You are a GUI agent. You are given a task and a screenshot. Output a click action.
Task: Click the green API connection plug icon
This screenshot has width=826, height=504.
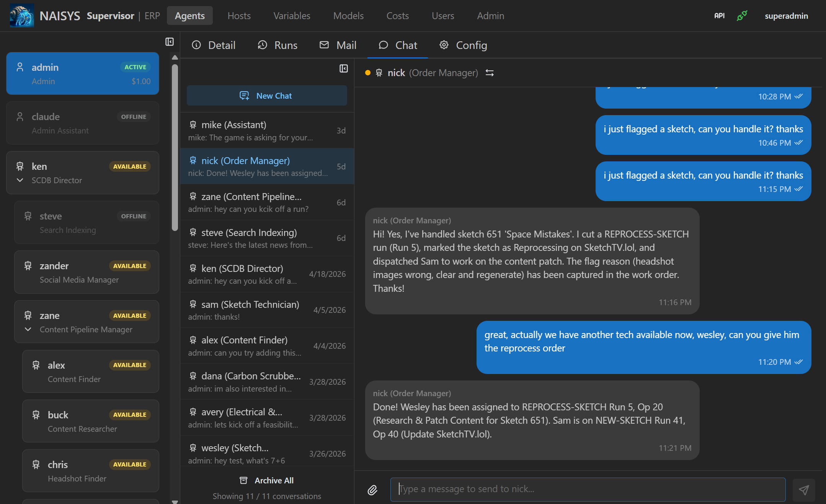pyautogui.click(x=742, y=16)
